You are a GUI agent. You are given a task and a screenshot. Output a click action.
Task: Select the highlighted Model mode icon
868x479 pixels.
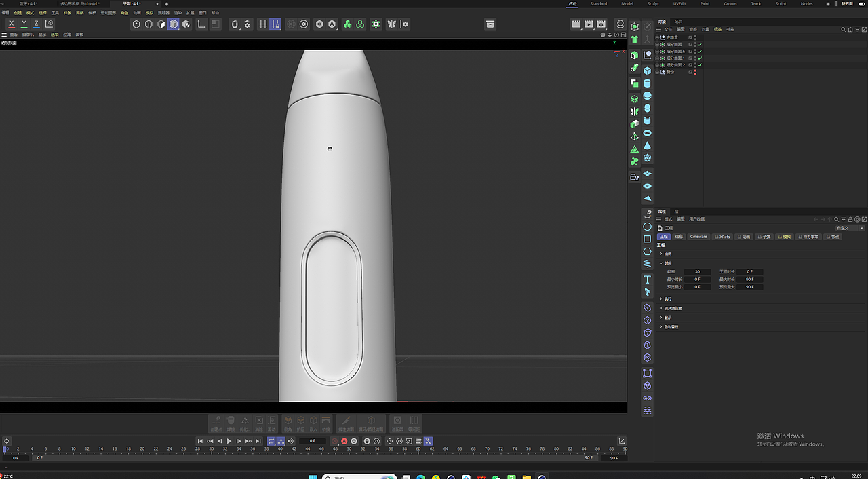174,24
